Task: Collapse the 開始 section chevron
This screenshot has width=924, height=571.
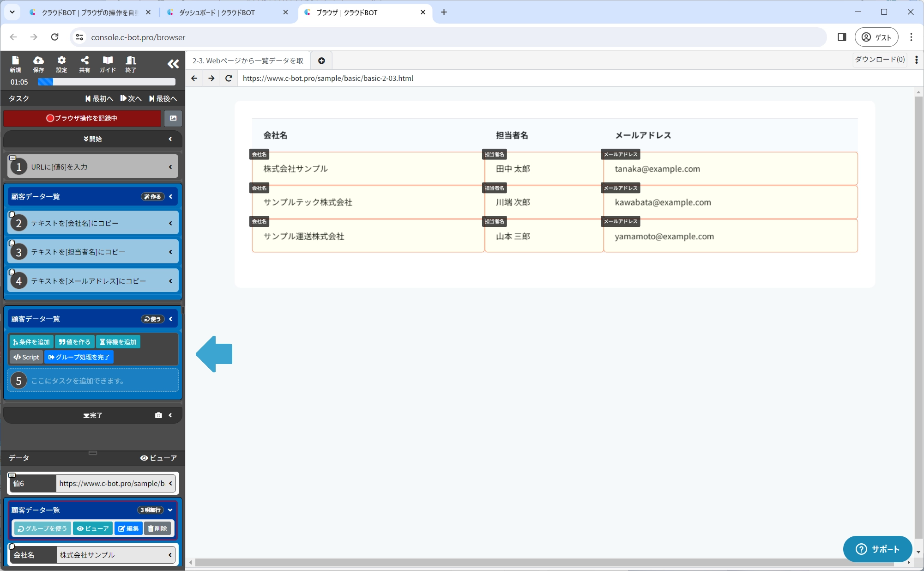Action: pyautogui.click(x=170, y=139)
